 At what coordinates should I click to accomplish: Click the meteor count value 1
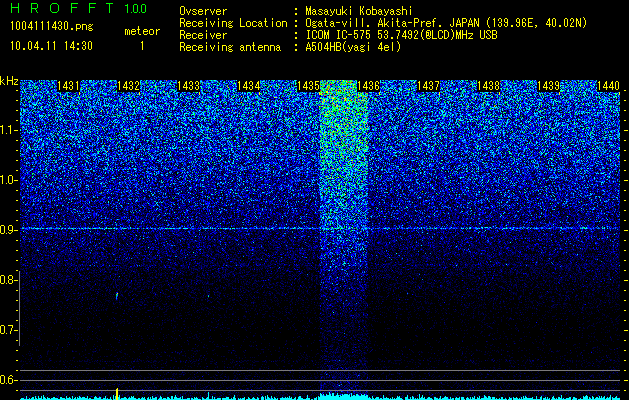pos(142,46)
